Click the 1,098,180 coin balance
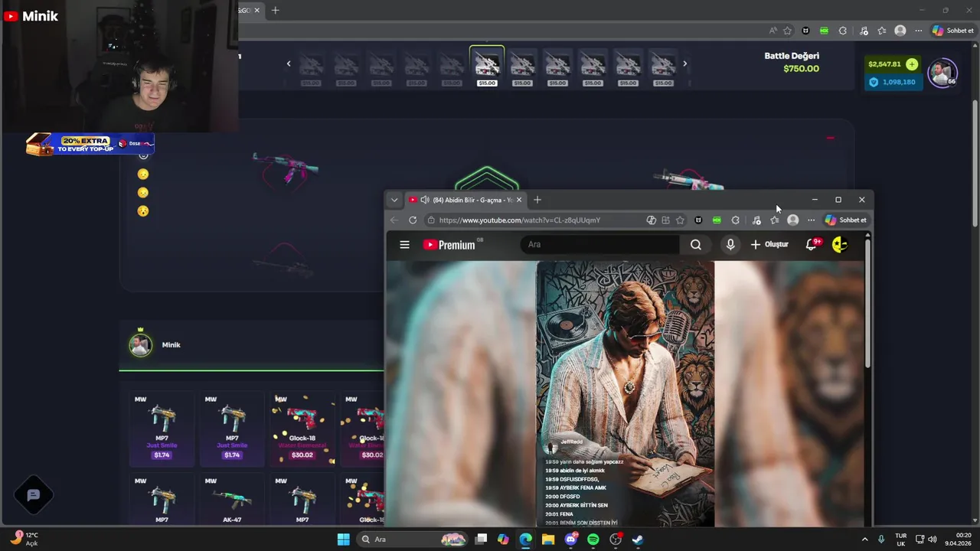The width and height of the screenshot is (980, 551). pos(893,82)
